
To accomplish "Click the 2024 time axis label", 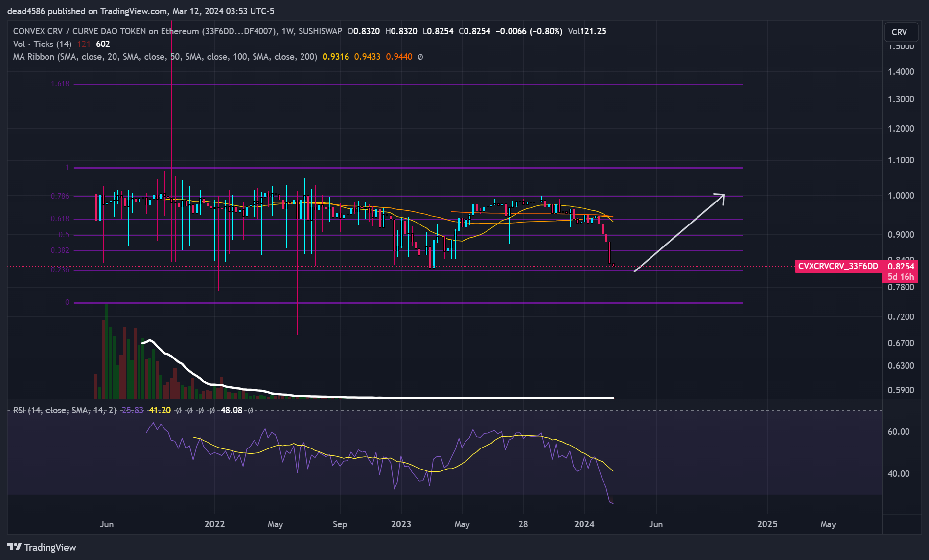I will point(584,524).
